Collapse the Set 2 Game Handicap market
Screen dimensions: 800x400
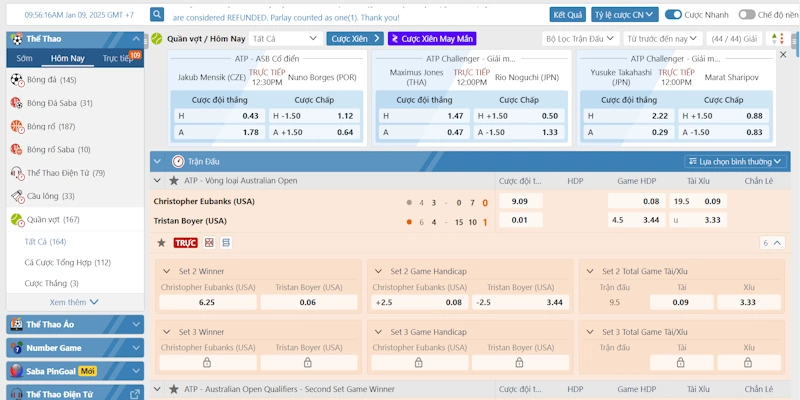378,271
